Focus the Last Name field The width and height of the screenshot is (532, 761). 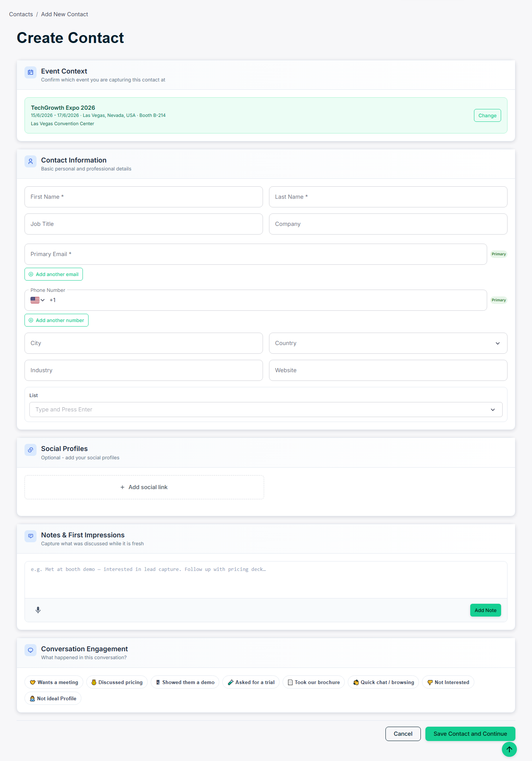pos(388,197)
